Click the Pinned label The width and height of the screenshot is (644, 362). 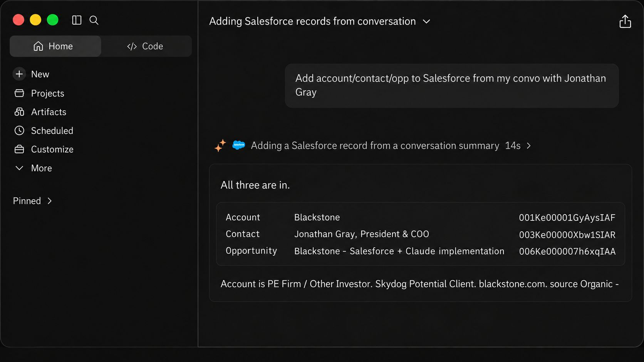tap(27, 201)
